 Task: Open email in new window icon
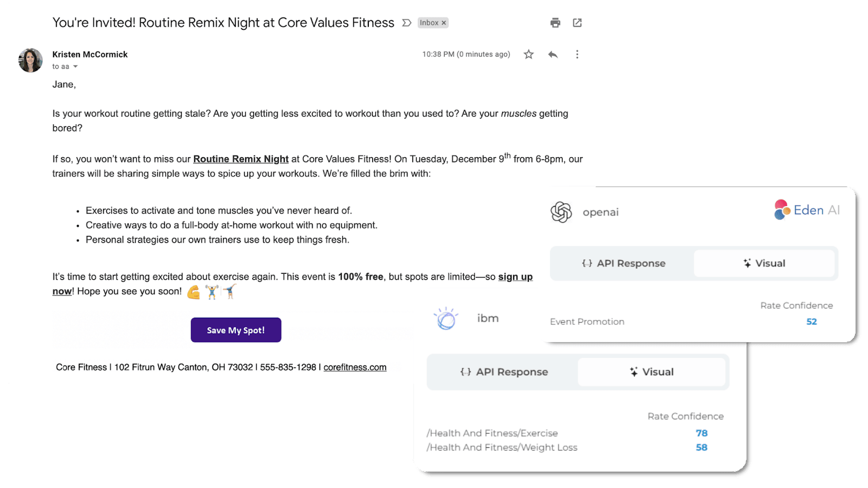577,23
